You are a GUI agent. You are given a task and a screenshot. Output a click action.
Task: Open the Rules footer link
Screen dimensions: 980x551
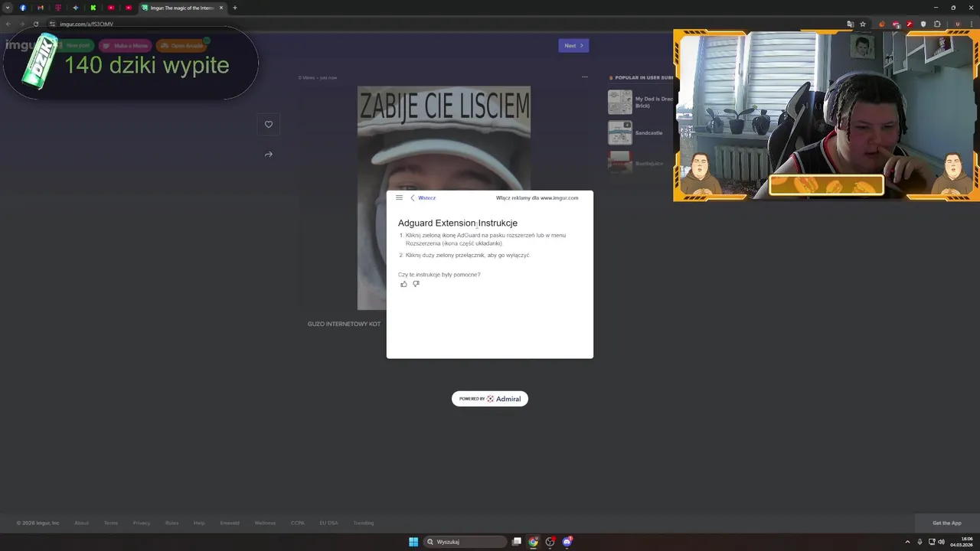(172, 523)
